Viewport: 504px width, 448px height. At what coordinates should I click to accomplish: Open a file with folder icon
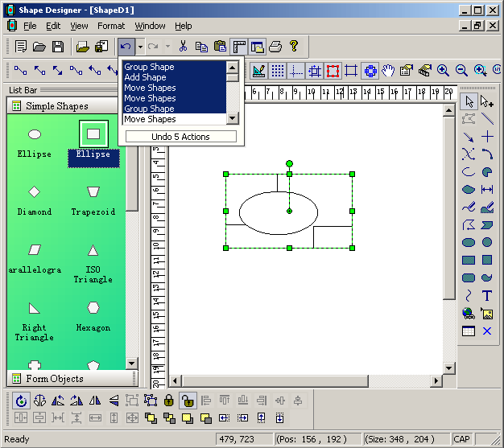click(39, 47)
